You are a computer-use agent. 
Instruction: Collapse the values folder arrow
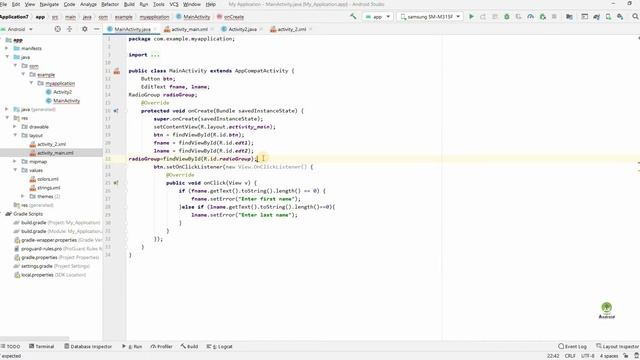coord(15,170)
